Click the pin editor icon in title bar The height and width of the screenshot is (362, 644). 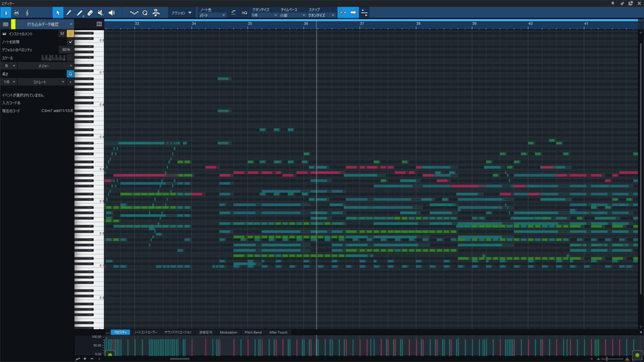(612, 3)
